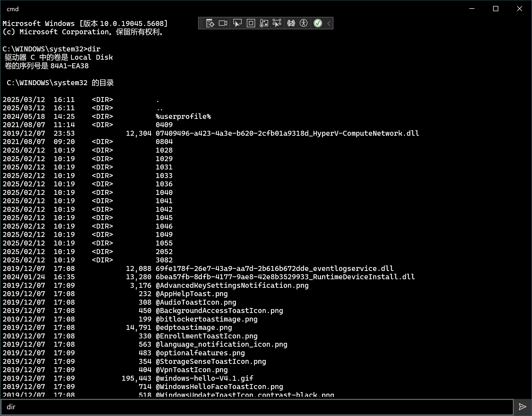Click the @windows-hello-V4.1.gif output line
The width and height of the screenshot is (532, 416).
[x=204, y=378]
